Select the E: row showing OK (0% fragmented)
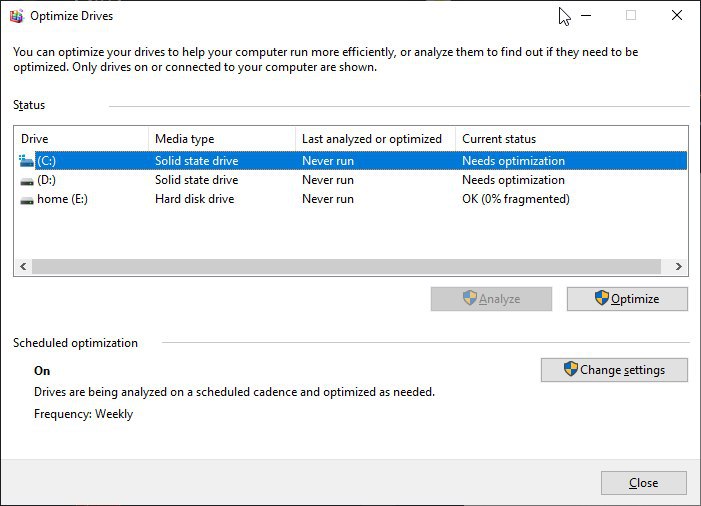This screenshot has width=701, height=506. (x=351, y=199)
